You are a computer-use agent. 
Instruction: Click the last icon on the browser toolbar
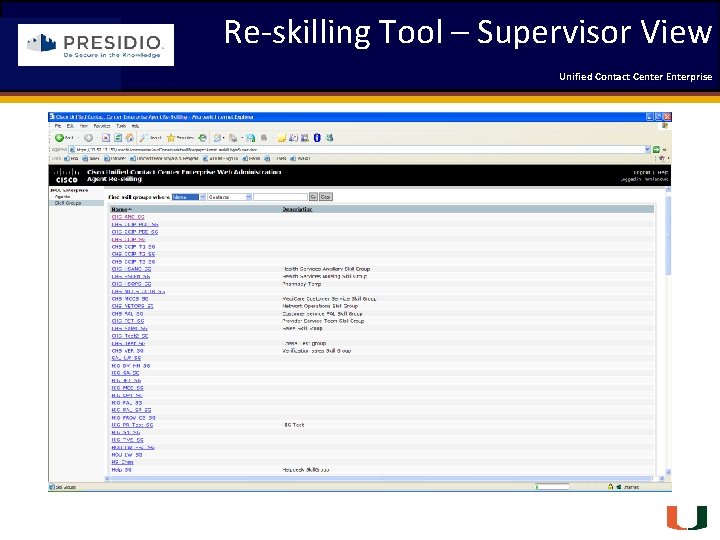329,138
